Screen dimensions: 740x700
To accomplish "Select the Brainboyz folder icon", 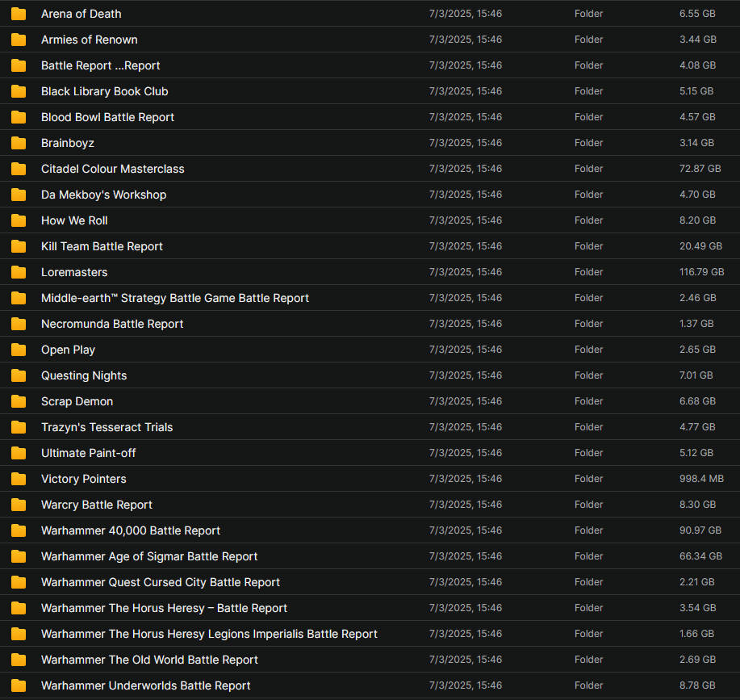I will 19,143.
